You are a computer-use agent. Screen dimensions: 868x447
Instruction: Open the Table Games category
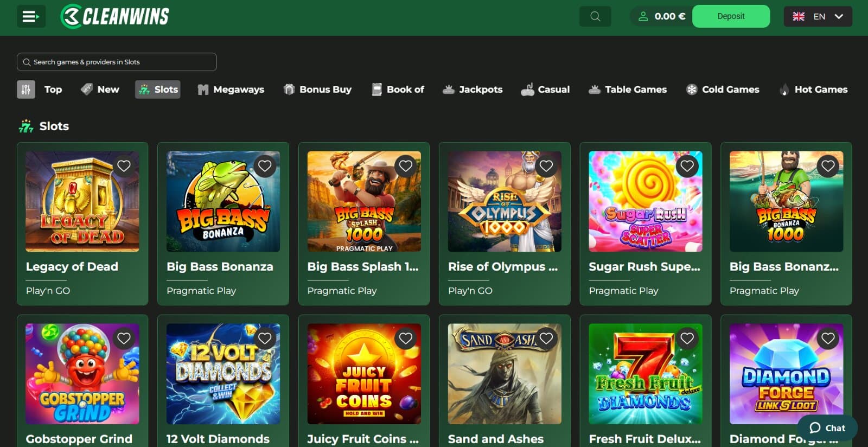tap(628, 90)
